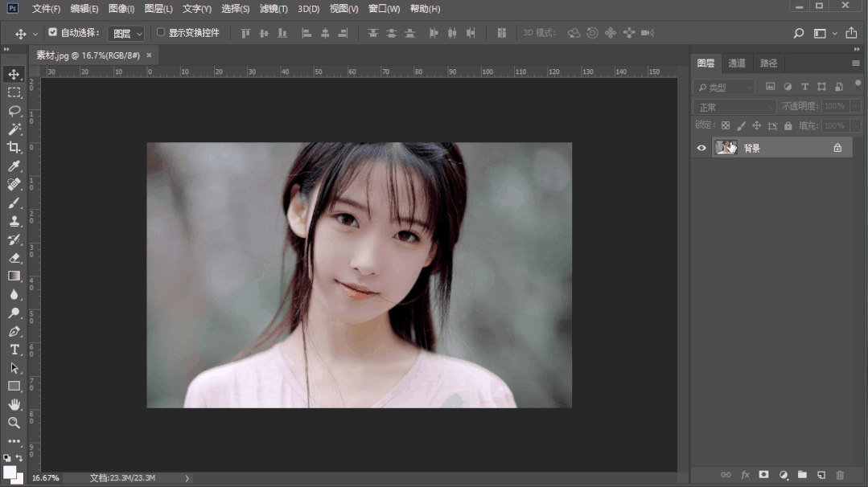This screenshot has height=487, width=868.
Task: Click the 16.67% zoom level field
Action: coord(45,478)
